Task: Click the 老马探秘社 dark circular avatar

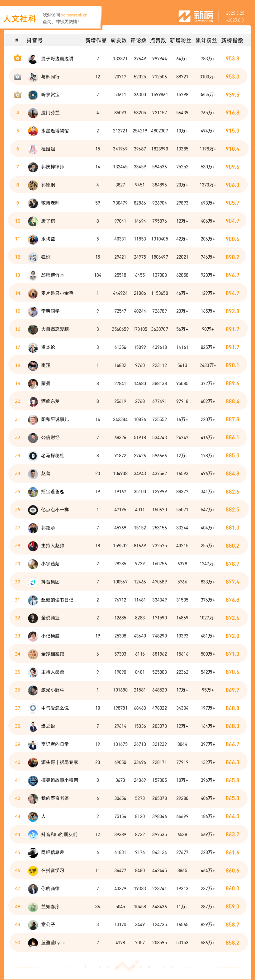Action: (33, 456)
